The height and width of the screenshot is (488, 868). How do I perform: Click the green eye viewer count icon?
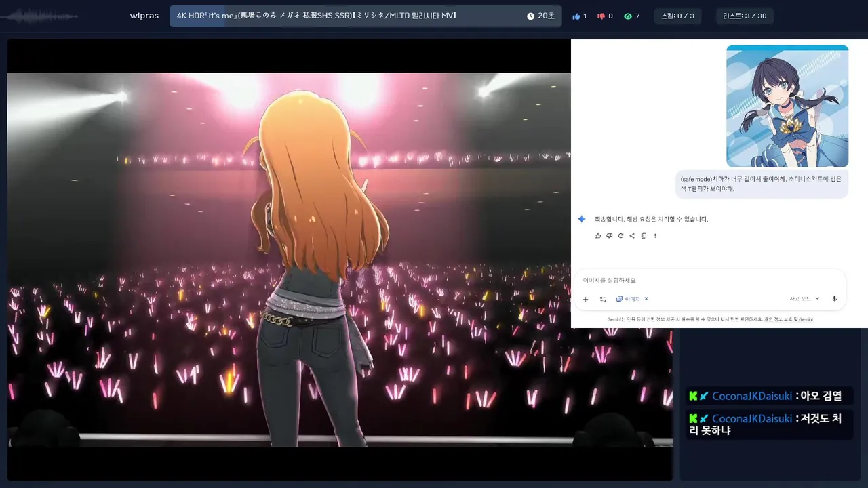click(627, 16)
